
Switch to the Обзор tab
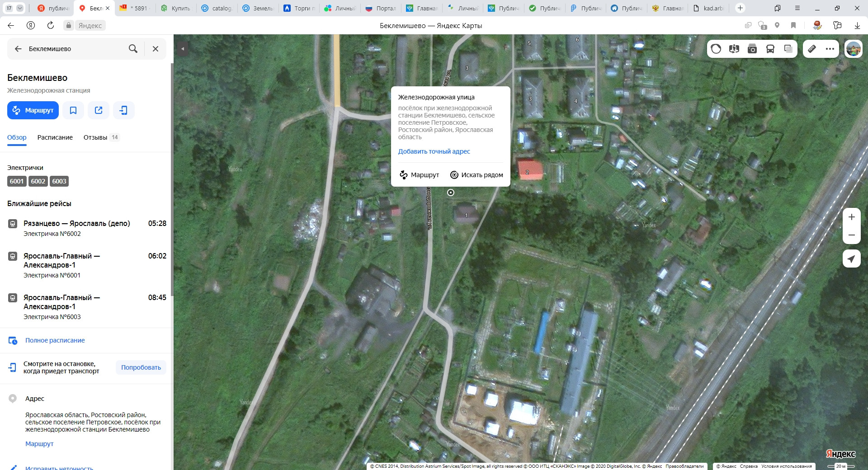17,137
